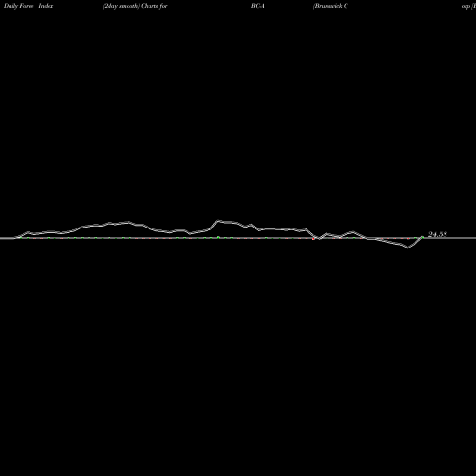Click the 'BC-A' ticker label
Viewport: 476px width, 476px height.
click(258, 6)
